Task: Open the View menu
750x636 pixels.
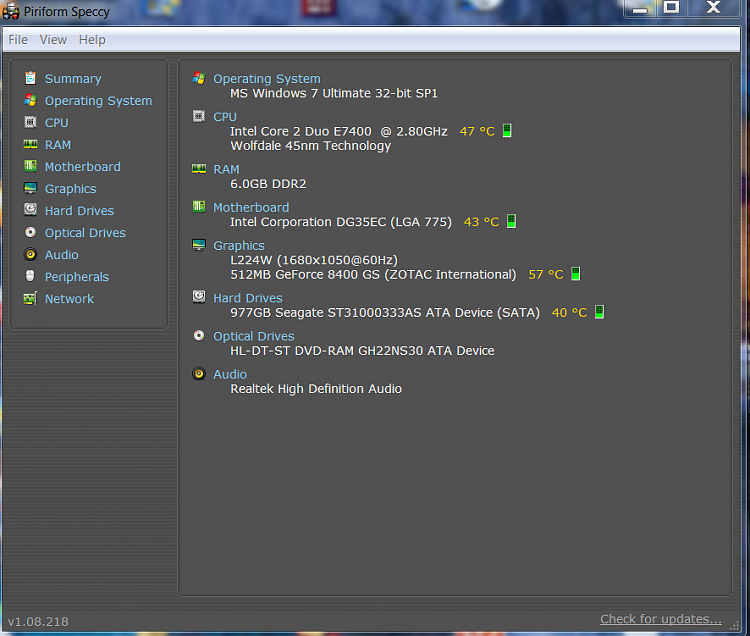Action: pyautogui.click(x=53, y=40)
